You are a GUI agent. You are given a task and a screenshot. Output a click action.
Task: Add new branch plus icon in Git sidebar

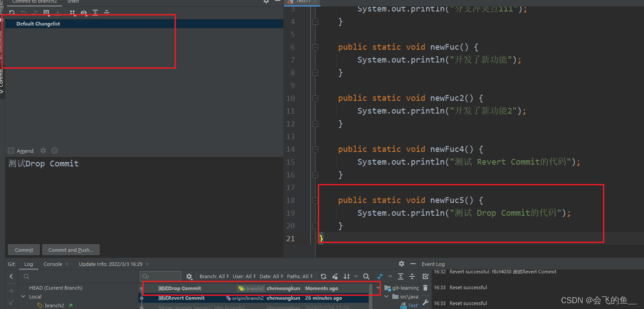coord(11,291)
